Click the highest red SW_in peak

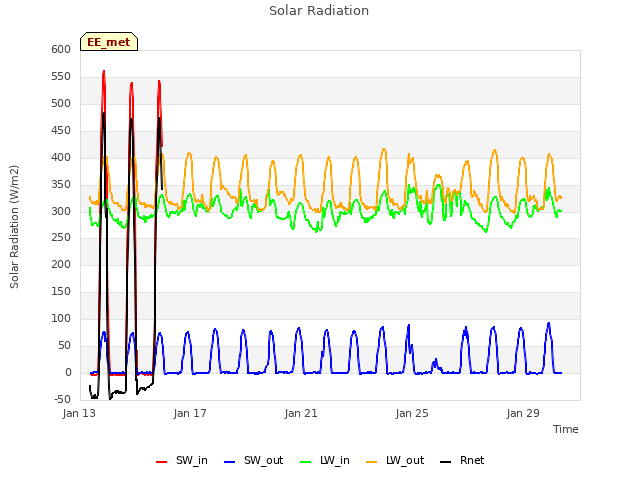[x=104, y=71]
